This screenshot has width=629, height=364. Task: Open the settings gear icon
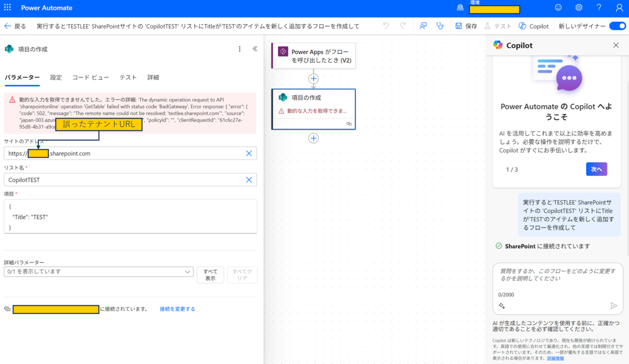(579, 8)
